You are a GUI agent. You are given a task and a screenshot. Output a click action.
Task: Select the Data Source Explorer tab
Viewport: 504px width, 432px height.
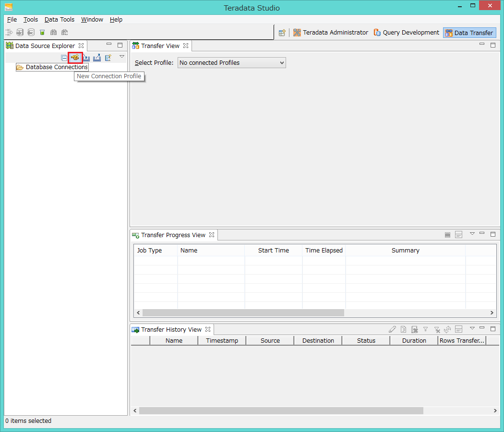pos(45,46)
